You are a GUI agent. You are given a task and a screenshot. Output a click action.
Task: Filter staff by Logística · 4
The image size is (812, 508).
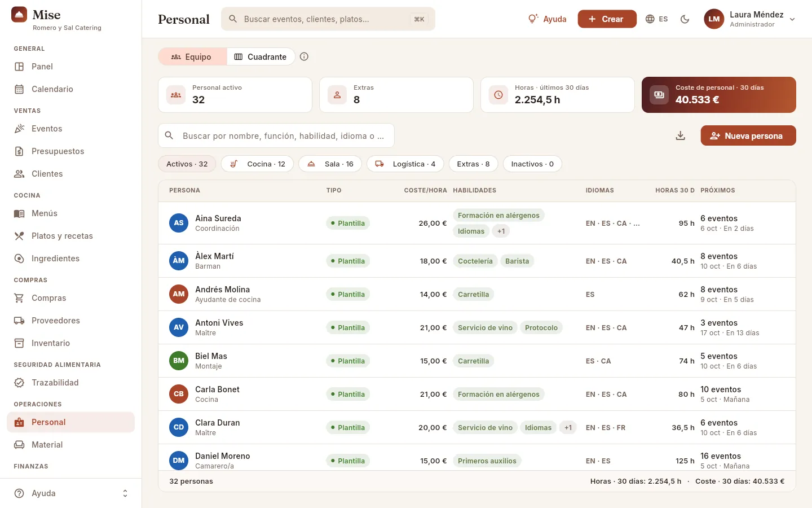tap(405, 164)
